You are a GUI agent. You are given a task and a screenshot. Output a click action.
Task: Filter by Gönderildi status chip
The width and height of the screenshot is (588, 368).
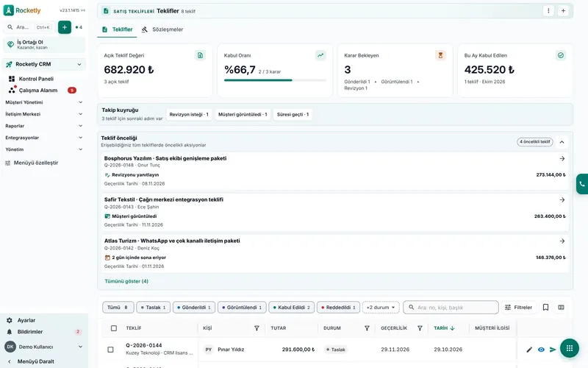tap(194, 307)
